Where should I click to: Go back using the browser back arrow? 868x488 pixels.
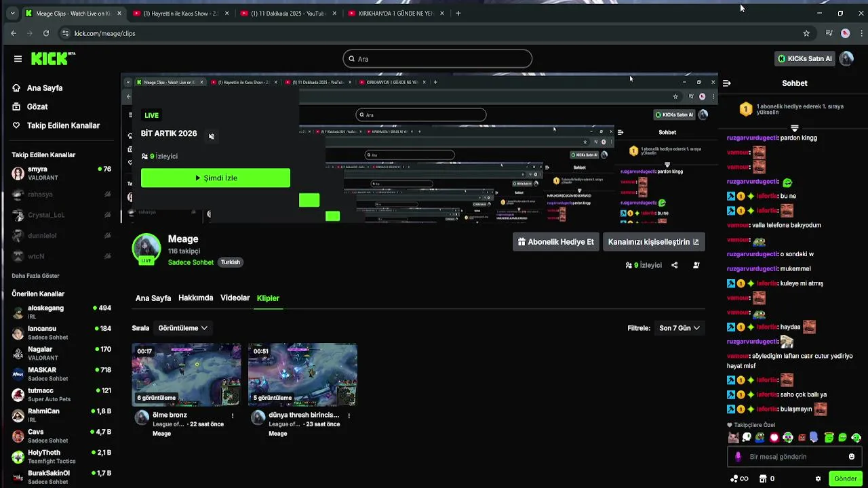[x=14, y=33]
